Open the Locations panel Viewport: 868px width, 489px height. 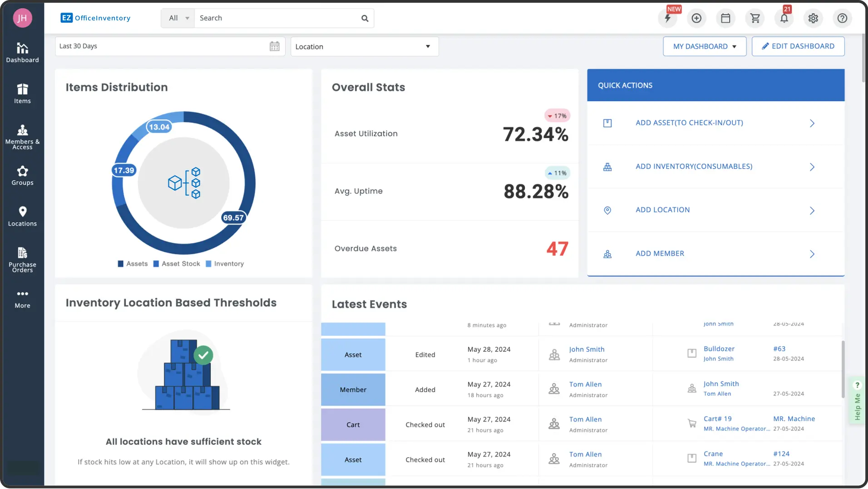[22, 215]
